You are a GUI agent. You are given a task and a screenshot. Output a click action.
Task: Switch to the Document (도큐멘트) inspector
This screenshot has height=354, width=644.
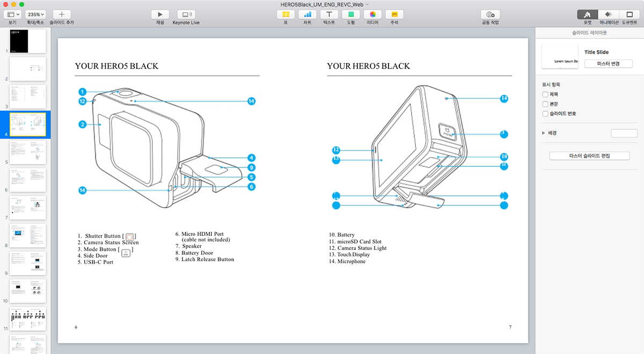tap(630, 14)
